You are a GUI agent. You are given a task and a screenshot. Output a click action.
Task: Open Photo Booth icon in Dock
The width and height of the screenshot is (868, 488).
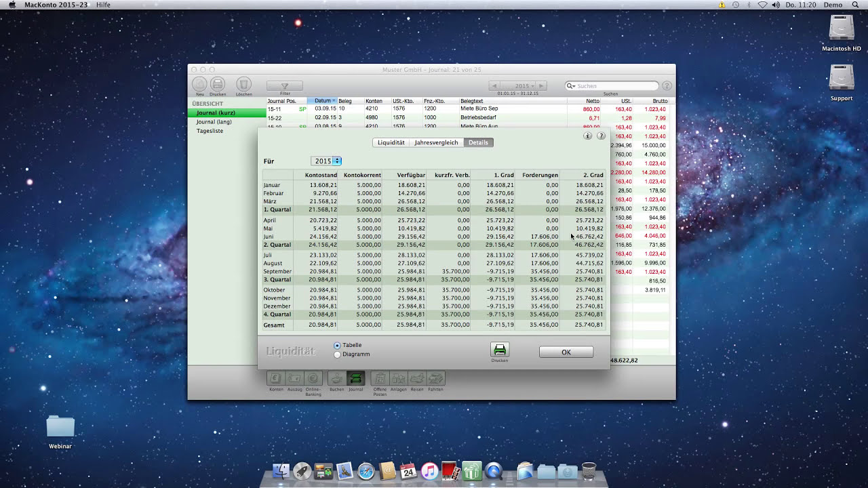point(450,471)
